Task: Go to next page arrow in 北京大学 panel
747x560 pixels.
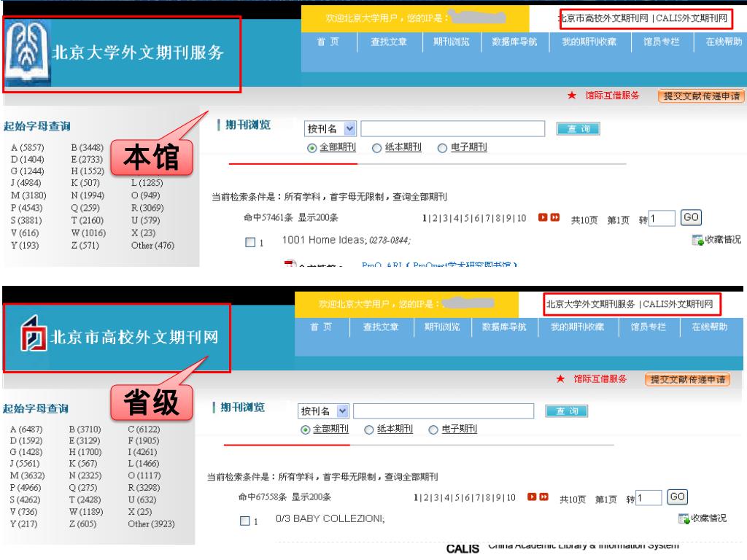Action: click(x=543, y=217)
